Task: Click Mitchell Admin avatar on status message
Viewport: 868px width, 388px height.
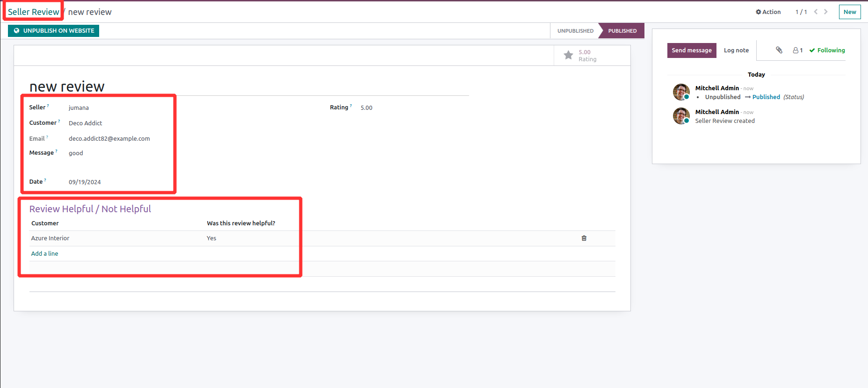Action: click(x=681, y=92)
